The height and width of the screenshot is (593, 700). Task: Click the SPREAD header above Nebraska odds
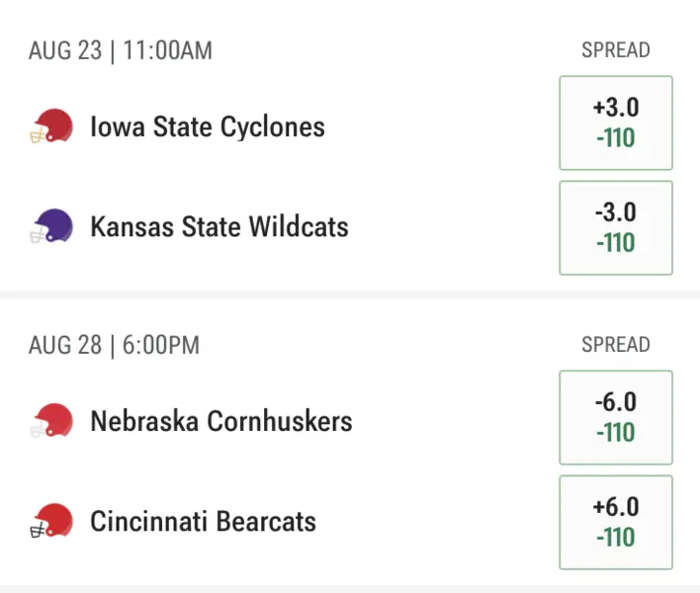pyautogui.click(x=615, y=345)
